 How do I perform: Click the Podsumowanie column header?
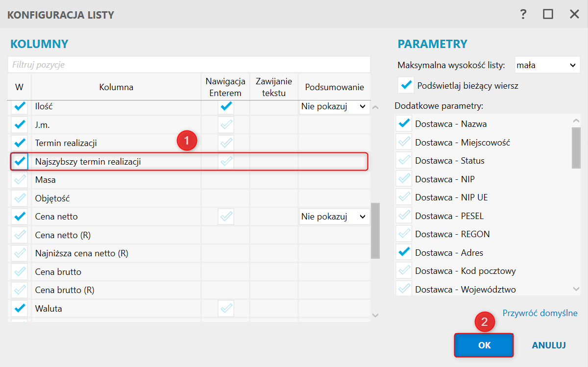(x=334, y=87)
